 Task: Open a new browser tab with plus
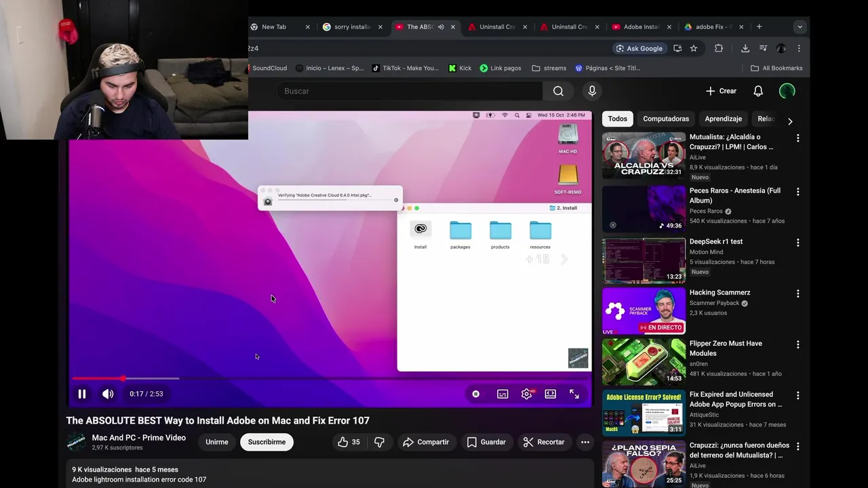[759, 27]
